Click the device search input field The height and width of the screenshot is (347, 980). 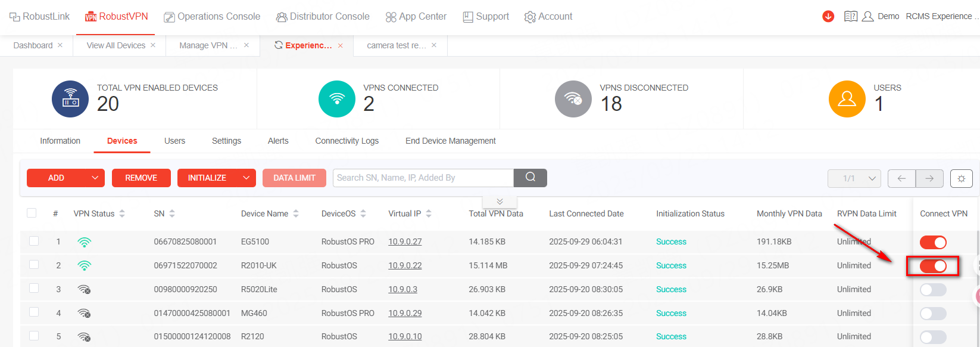(x=423, y=178)
